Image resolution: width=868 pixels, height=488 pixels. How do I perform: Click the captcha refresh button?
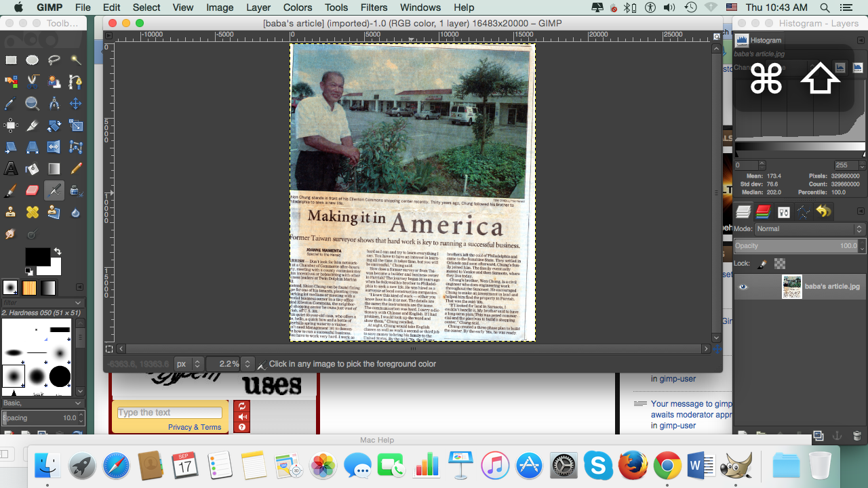coord(242,406)
